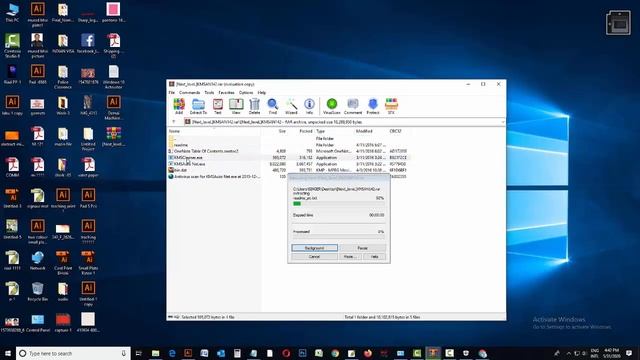Image resolution: width=640 pixels, height=360 pixels.
Task: Click the Pad 5 Pcs Illustrator desktop file
Action: pyautogui.click(x=88, y=198)
